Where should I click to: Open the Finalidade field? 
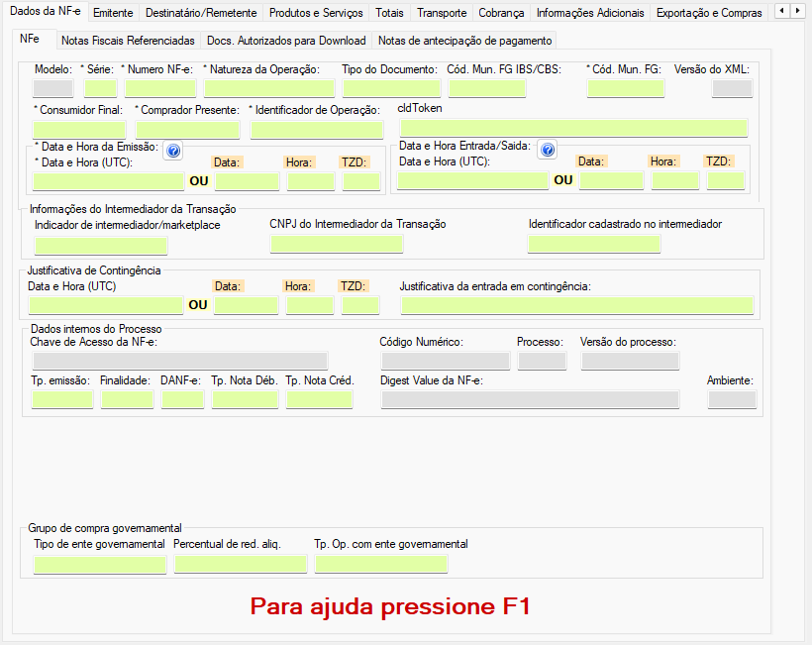coord(128,400)
